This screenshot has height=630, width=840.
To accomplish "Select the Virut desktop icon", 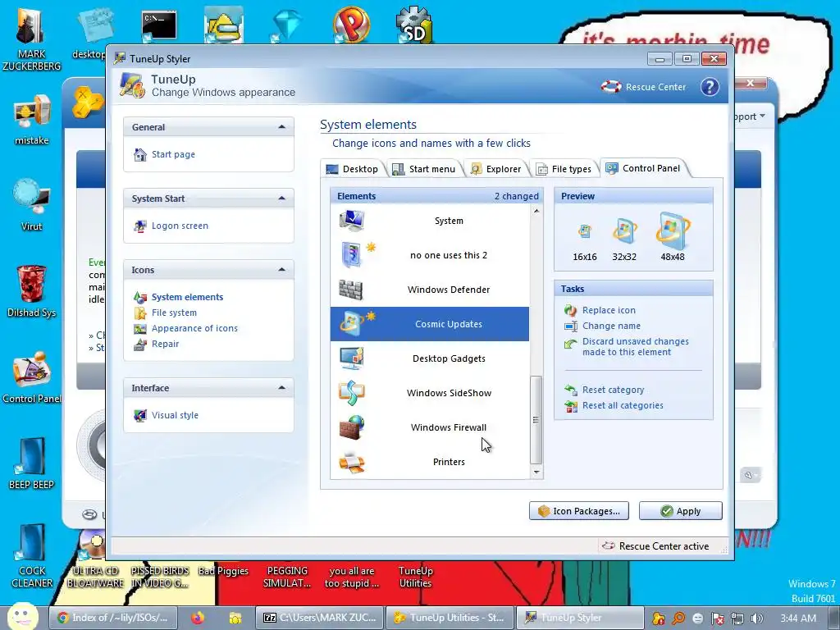I will 32,205.
